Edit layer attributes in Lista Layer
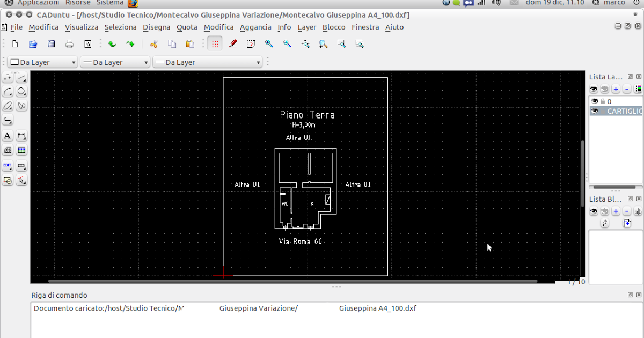 [x=638, y=89]
